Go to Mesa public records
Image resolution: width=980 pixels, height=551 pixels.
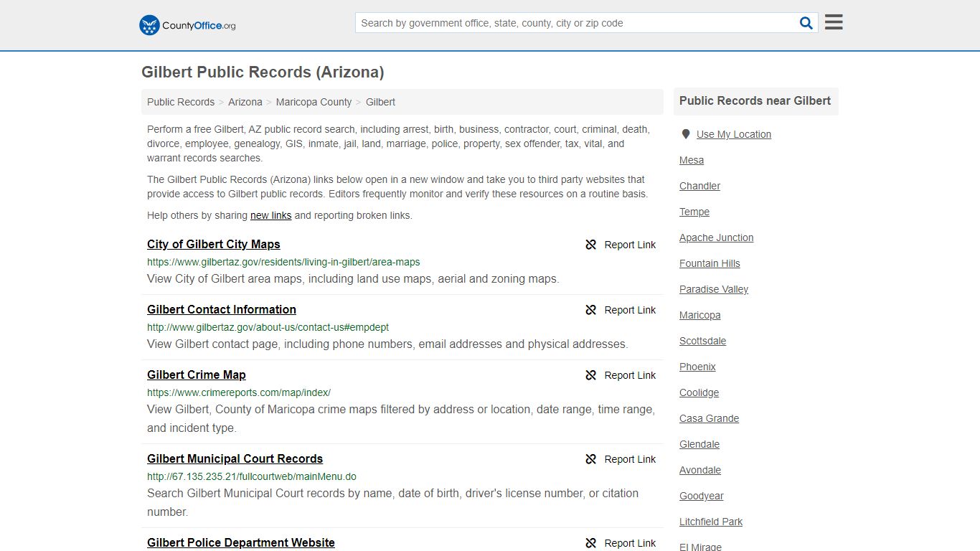(692, 160)
